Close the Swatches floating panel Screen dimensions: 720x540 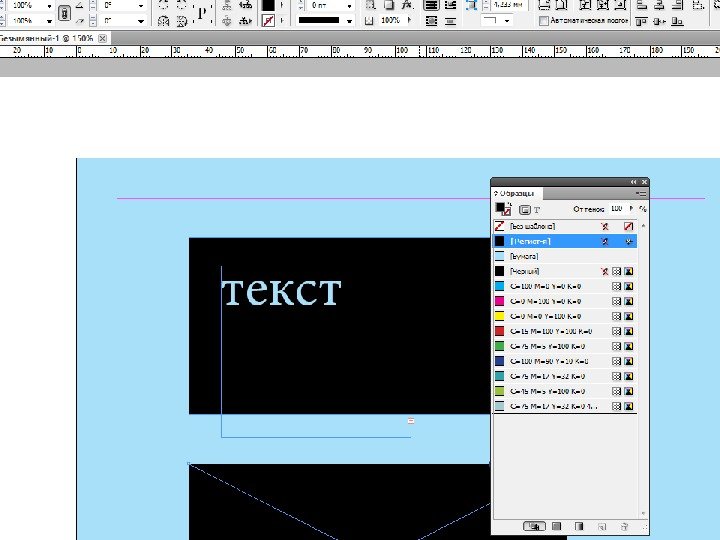click(644, 182)
